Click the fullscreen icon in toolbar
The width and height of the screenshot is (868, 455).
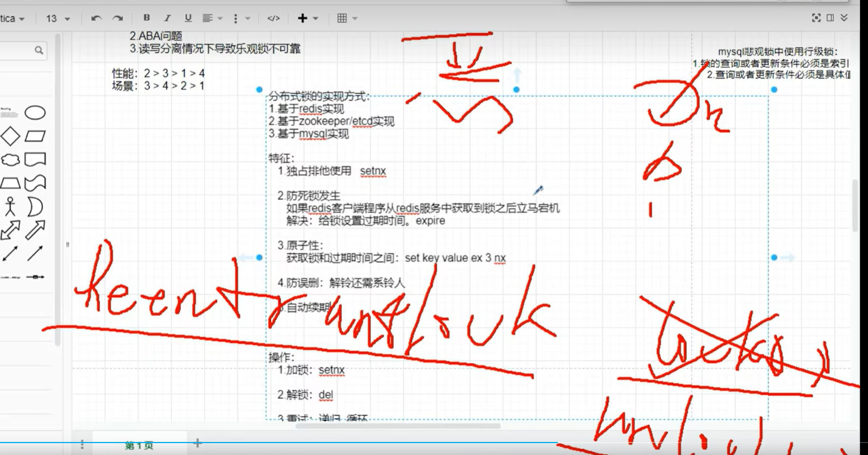(x=816, y=18)
